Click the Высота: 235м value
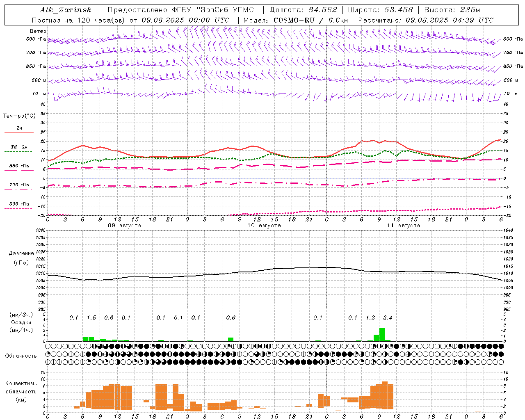Image resolution: width=525 pixels, height=420 pixels. point(452,10)
